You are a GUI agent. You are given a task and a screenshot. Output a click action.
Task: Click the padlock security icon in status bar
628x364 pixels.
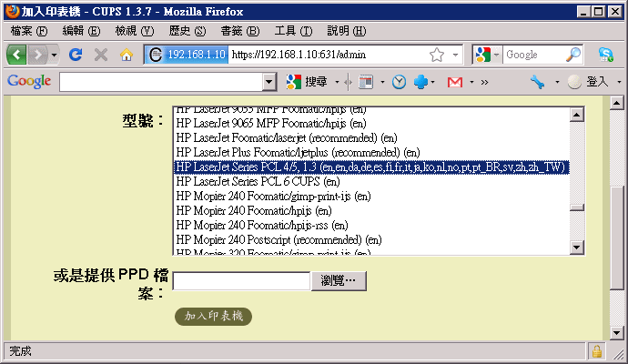click(x=597, y=351)
